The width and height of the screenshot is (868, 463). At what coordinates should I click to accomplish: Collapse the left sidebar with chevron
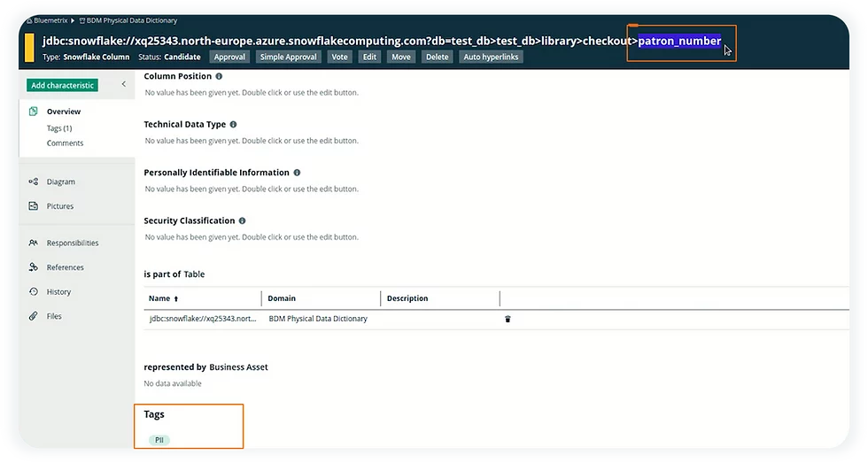pyautogui.click(x=123, y=84)
